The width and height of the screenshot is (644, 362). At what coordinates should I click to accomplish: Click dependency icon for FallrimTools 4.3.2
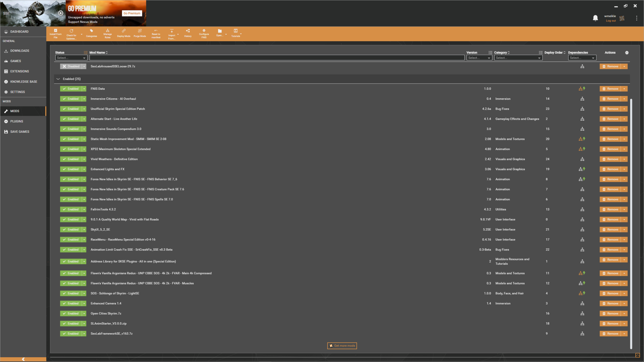click(x=582, y=209)
